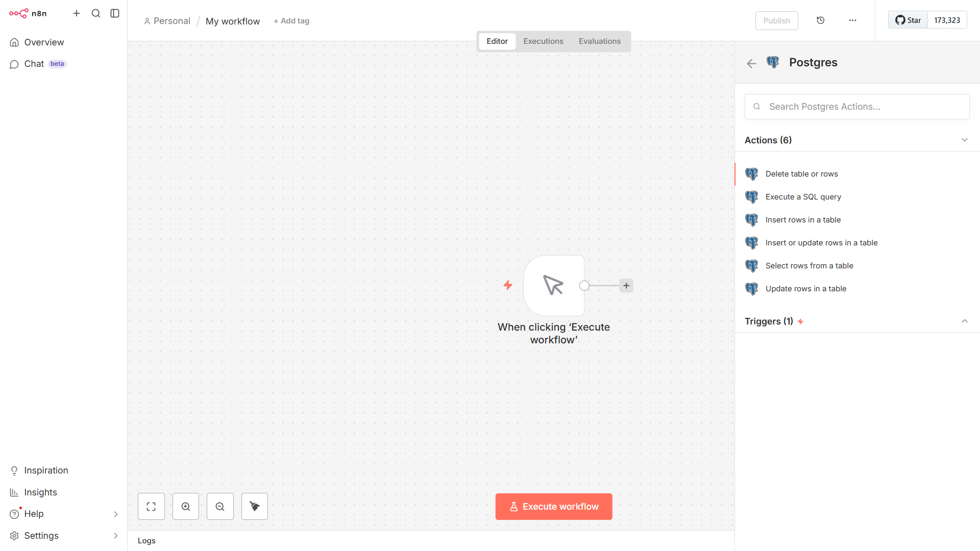Switch to the Executions tab
This screenshot has width=980, height=551.
tap(543, 41)
